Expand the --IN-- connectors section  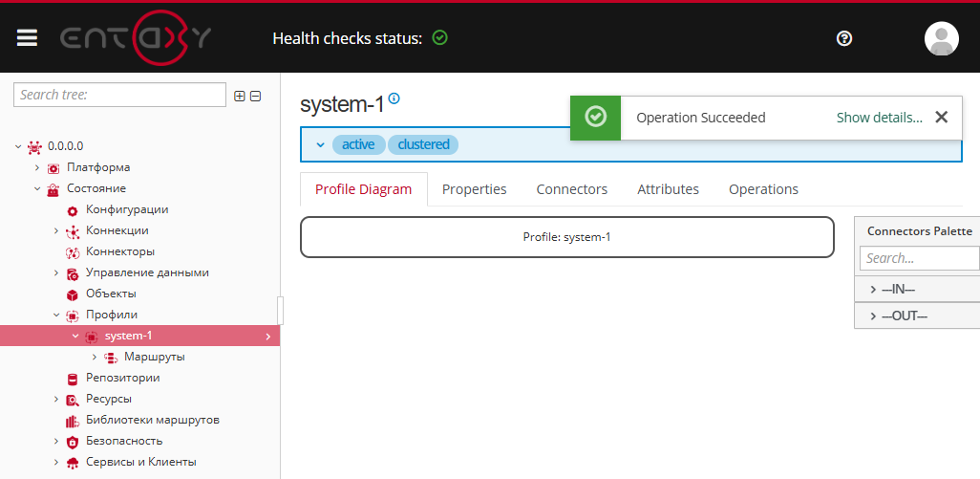coord(874,290)
